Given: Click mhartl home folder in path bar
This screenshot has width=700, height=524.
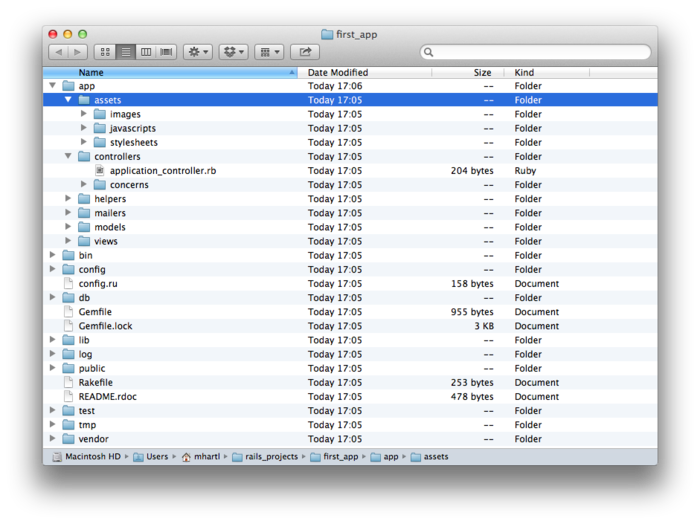Looking at the screenshot, I should pyautogui.click(x=207, y=457).
